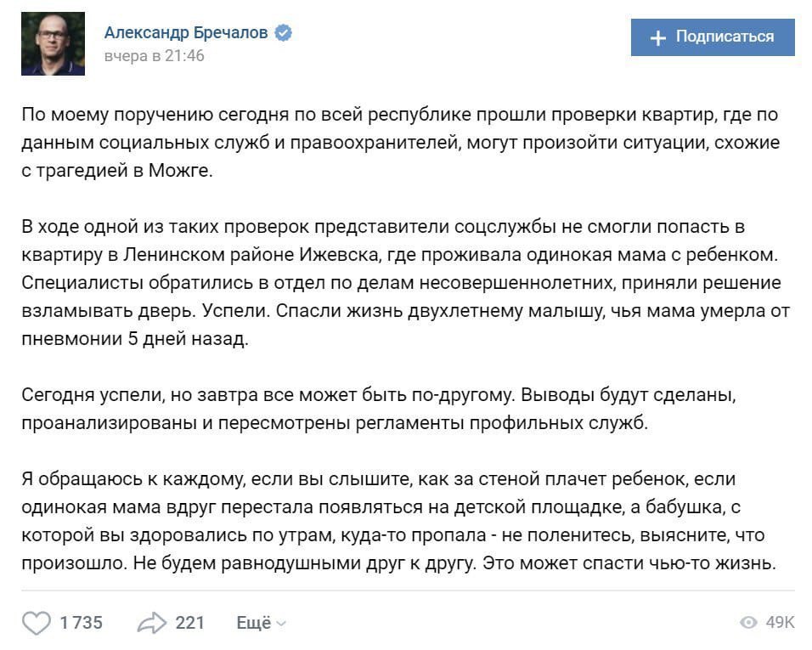Subscribe using the Подписаться button
This screenshot has width=812, height=650.
[x=713, y=37]
